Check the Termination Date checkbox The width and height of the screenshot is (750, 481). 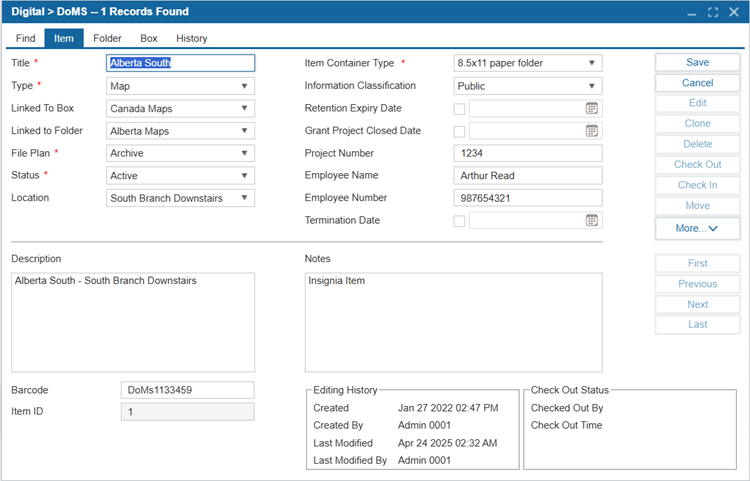coord(459,221)
